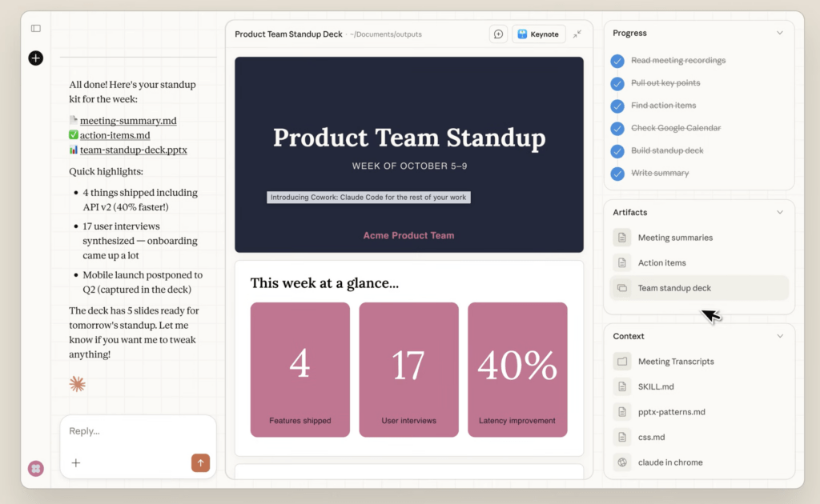Send the reply with orange arrow button
Screen dimensions: 820x504
[200, 462]
